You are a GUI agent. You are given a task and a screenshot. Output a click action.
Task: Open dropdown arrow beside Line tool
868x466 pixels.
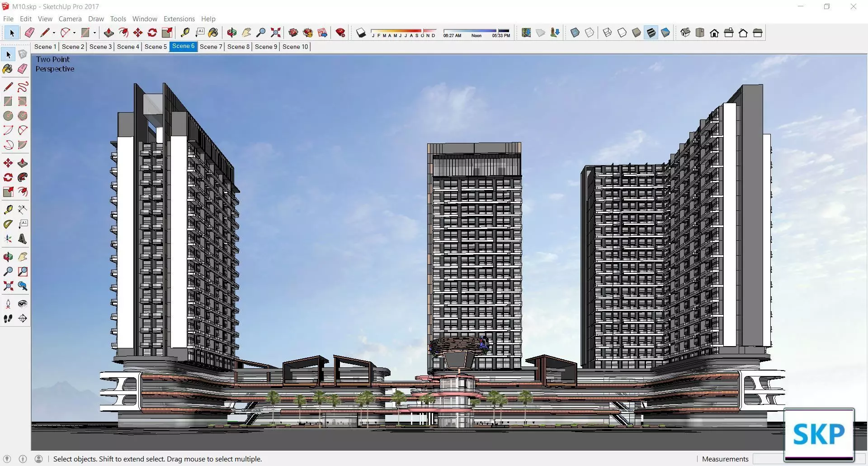(x=54, y=33)
